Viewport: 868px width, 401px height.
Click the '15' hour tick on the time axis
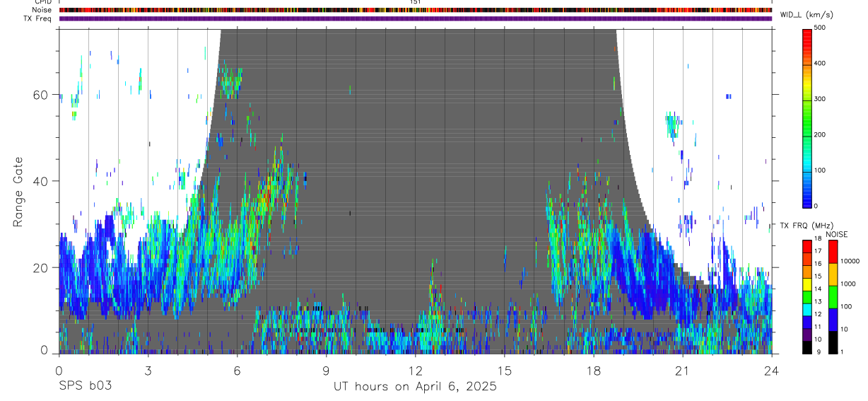[x=504, y=371]
